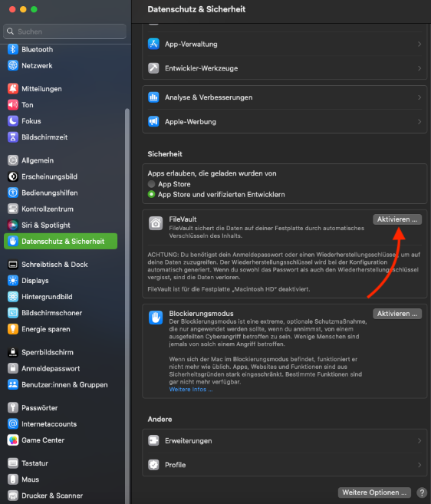Open Bildschirmzeit hourglass icon
This screenshot has height=504, width=431.
pos(13,137)
